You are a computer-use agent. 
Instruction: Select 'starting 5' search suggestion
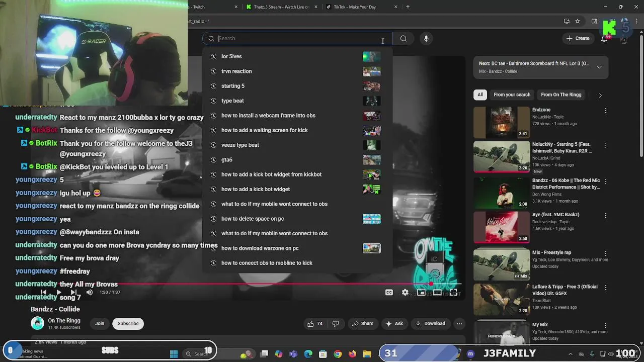(x=297, y=86)
